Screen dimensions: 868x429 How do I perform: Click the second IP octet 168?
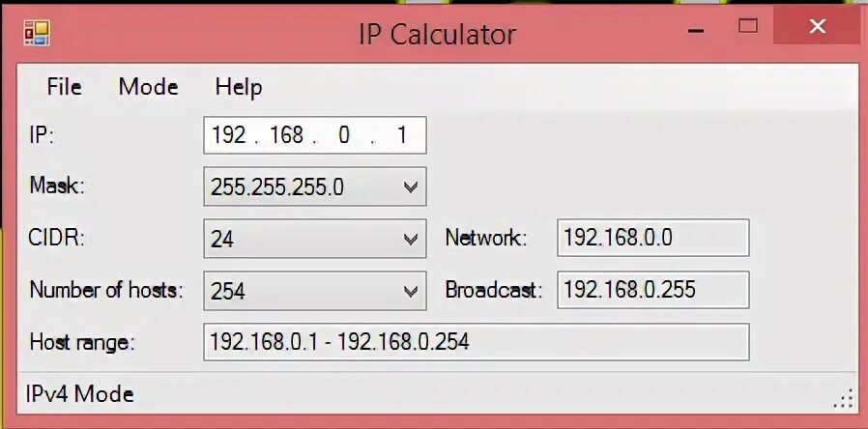click(286, 135)
